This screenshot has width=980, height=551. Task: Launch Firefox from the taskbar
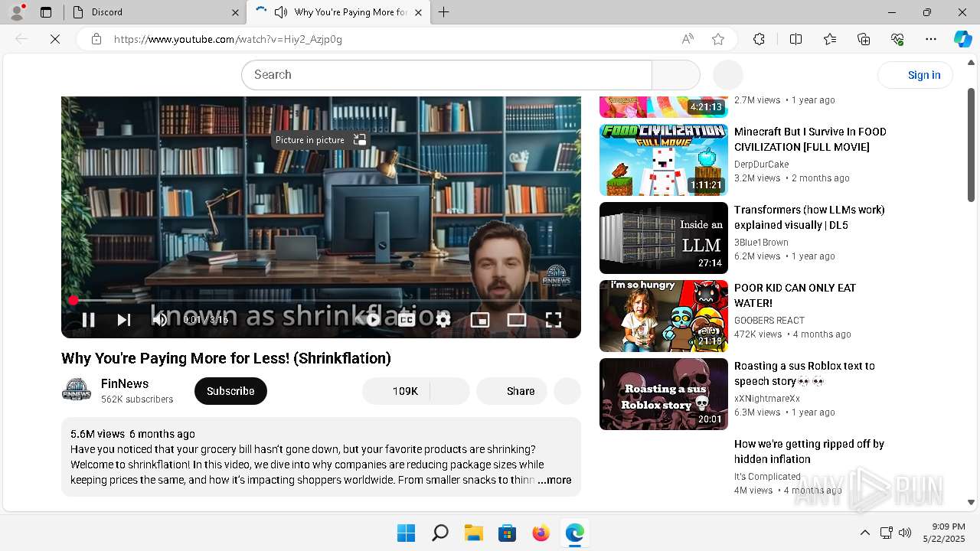click(x=541, y=533)
